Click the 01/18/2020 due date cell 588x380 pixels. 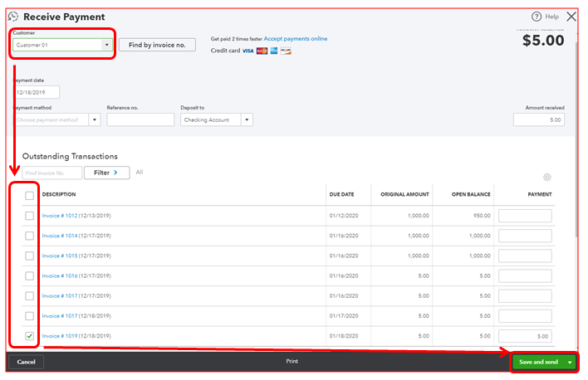tap(344, 336)
